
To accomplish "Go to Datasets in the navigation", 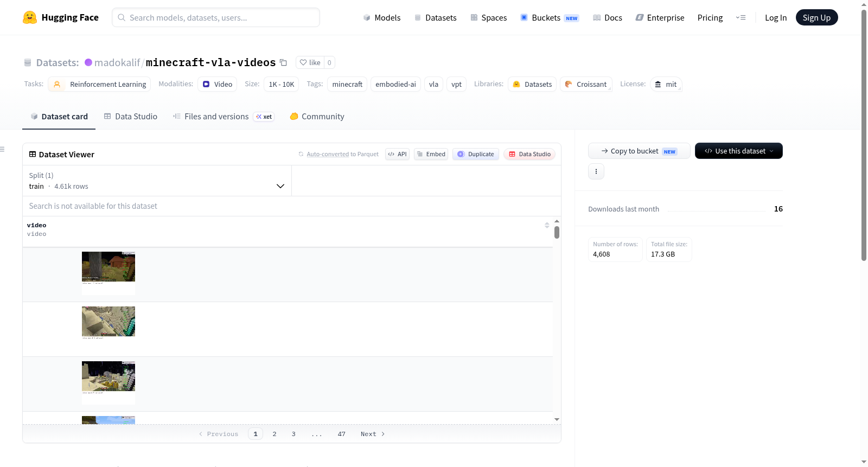I will click(435, 17).
